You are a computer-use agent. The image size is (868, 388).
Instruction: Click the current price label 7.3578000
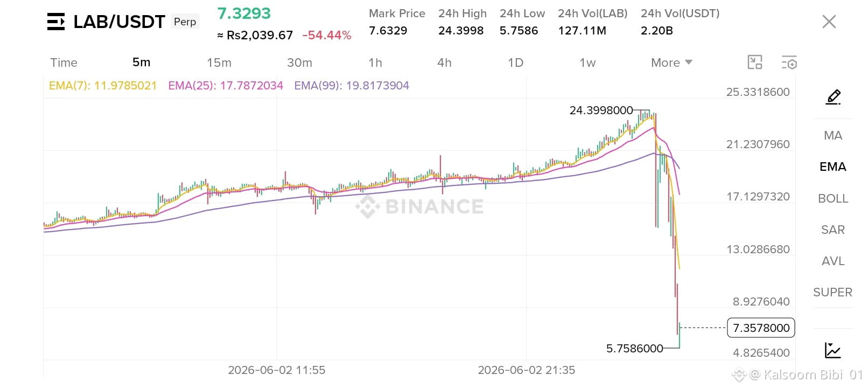coord(761,328)
